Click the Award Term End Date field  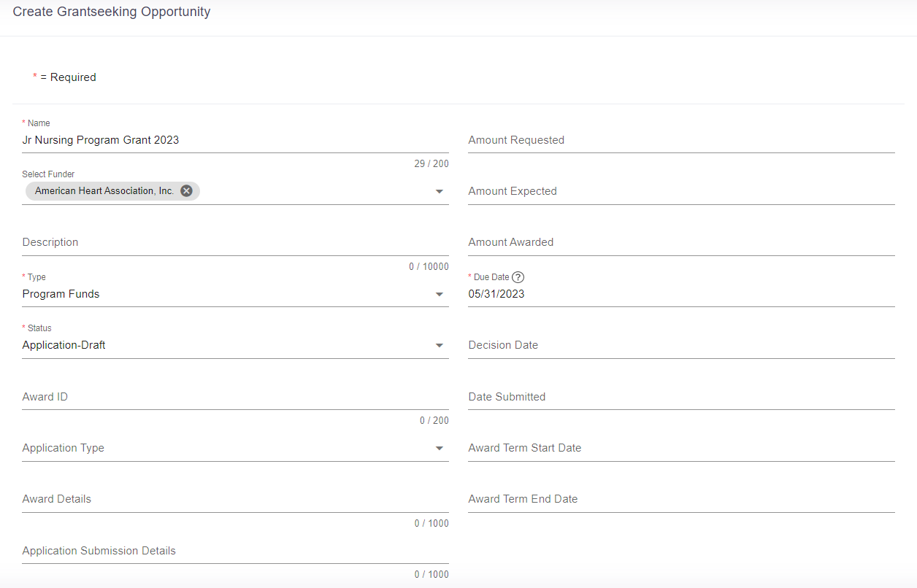click(x=681, y=499)
